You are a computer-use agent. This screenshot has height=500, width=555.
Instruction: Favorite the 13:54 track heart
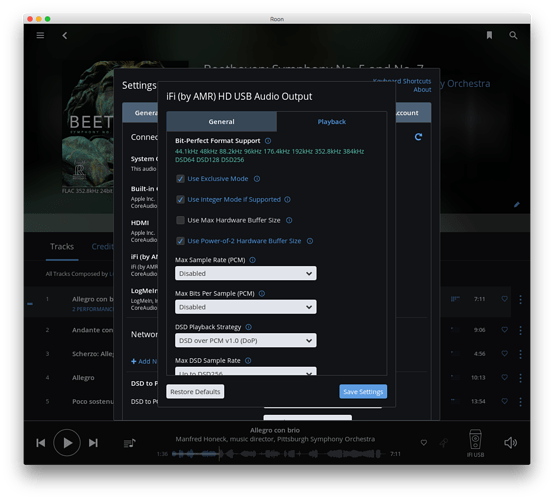click(x=505, y=401)
